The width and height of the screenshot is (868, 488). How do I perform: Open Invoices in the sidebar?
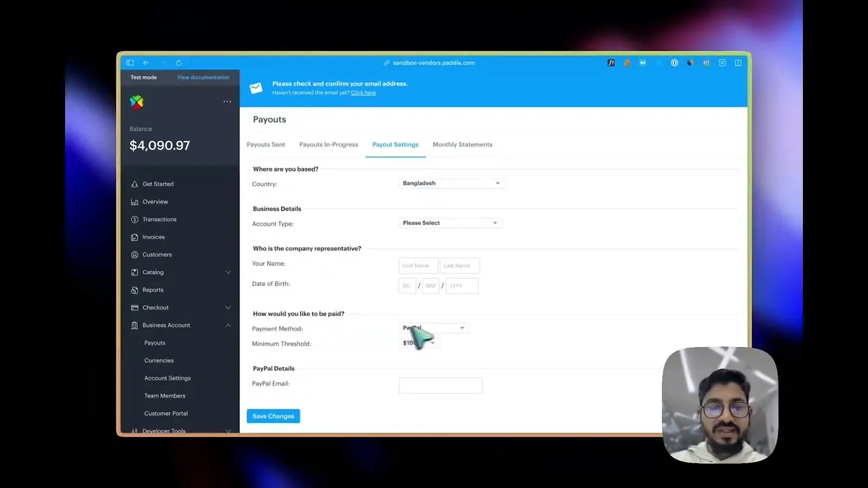pyautogui.click(x=153, y=237)
